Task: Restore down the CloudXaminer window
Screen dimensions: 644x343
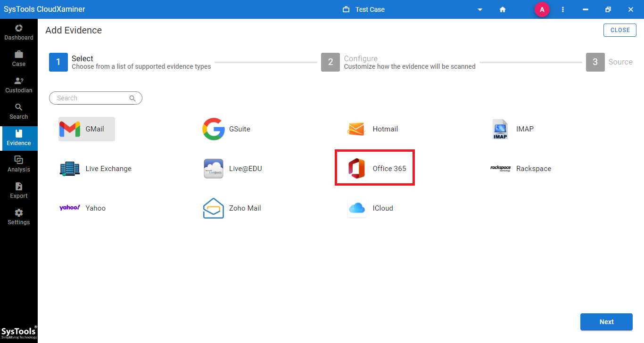Action: click(608, 9)
